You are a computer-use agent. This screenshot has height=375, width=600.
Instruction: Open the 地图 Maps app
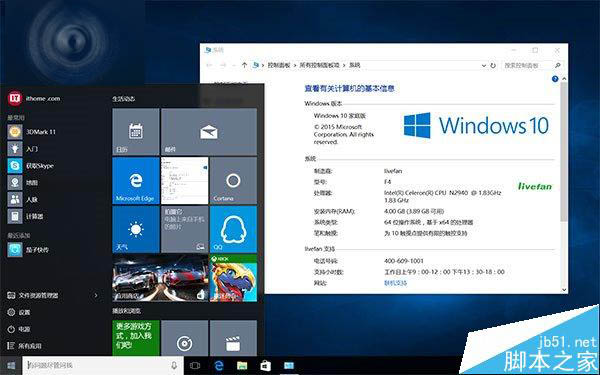pos(23,182)
